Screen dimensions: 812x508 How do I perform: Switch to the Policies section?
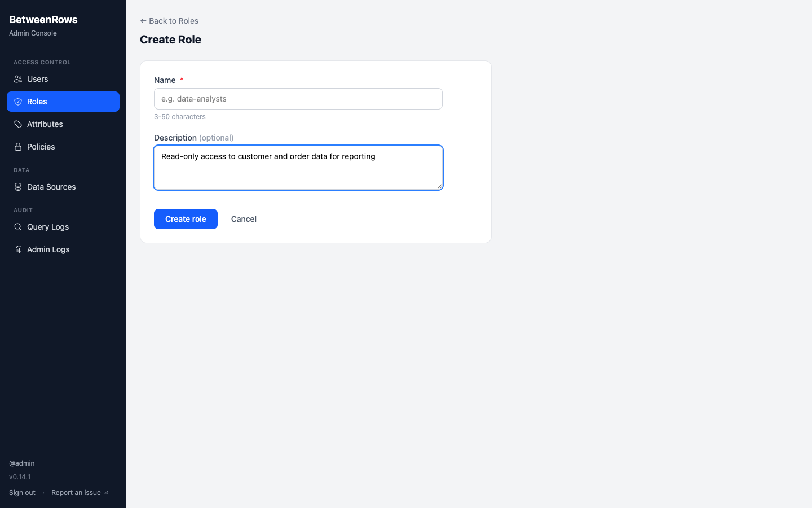click(41, 147)
